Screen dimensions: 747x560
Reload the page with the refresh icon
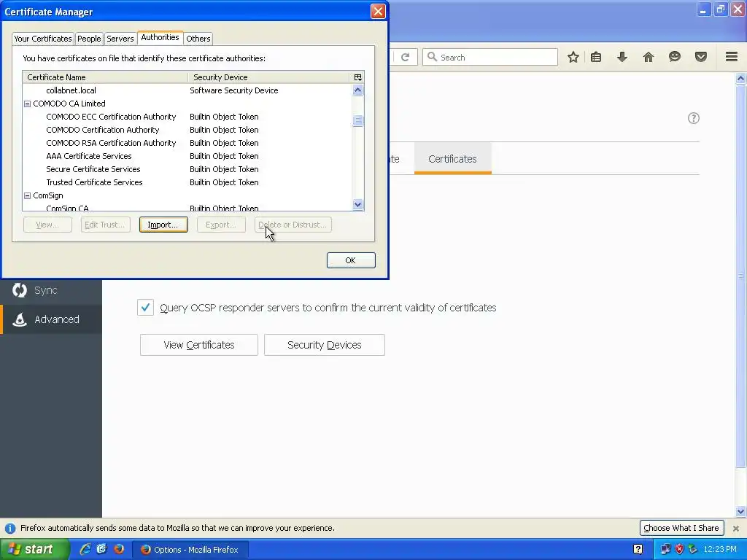(406, 57)
